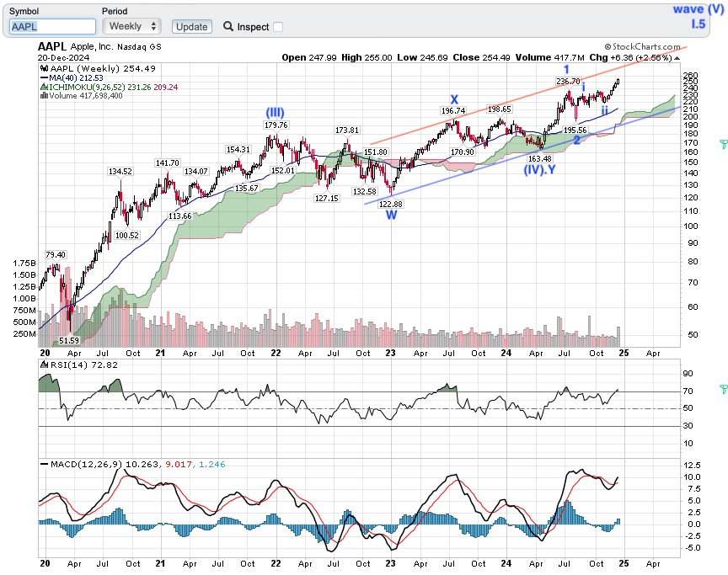
Task: Click the 'Apple, Inc.' company name
Action: click(x=92, y=46)
